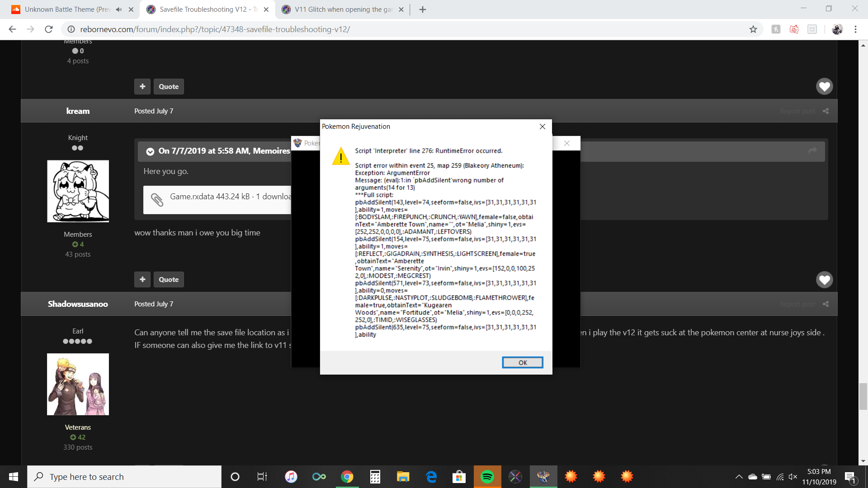Share Shadowsusanoo's post

(826, 304)
